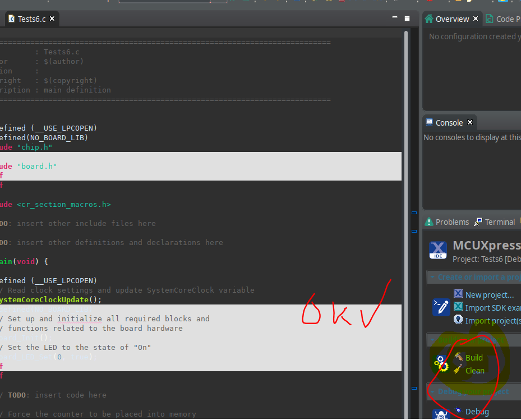Switch to the Overview tab
Viewport: 521px width, 420px height.
(x=452, y=19)
